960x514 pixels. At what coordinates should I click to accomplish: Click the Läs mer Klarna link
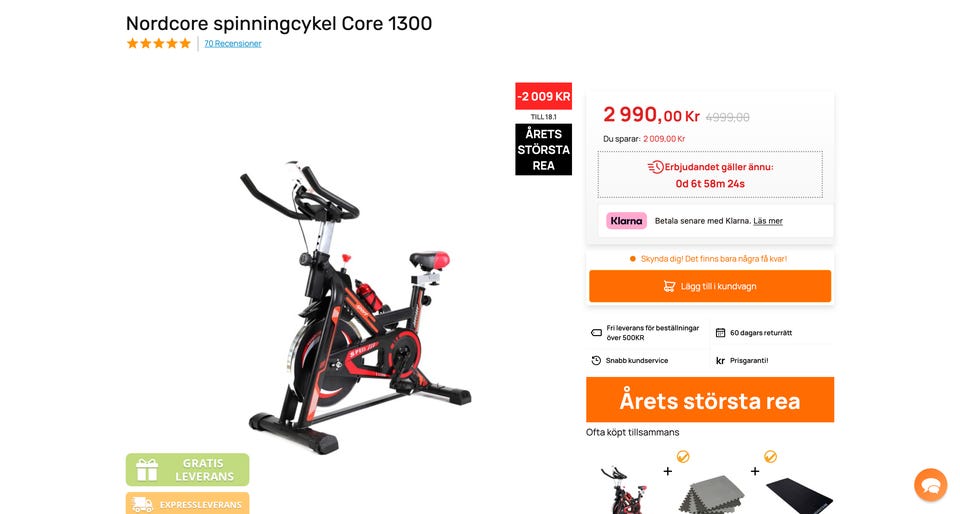pyautogui.click(x=768, y=221)
